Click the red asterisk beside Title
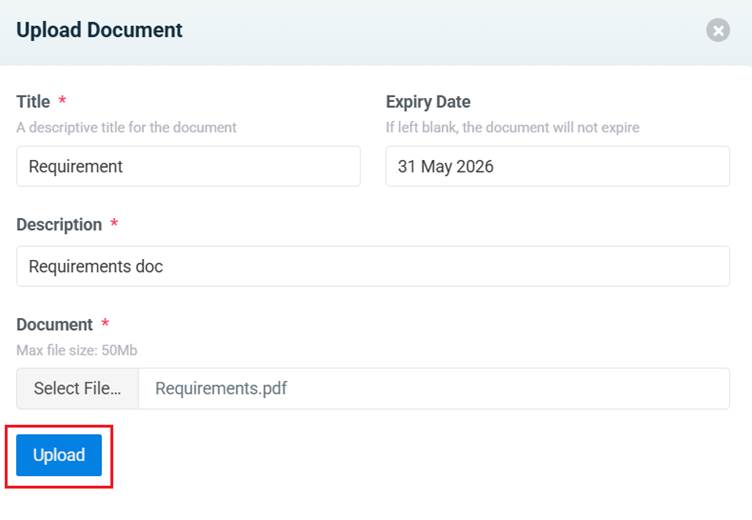 [63, 102]
